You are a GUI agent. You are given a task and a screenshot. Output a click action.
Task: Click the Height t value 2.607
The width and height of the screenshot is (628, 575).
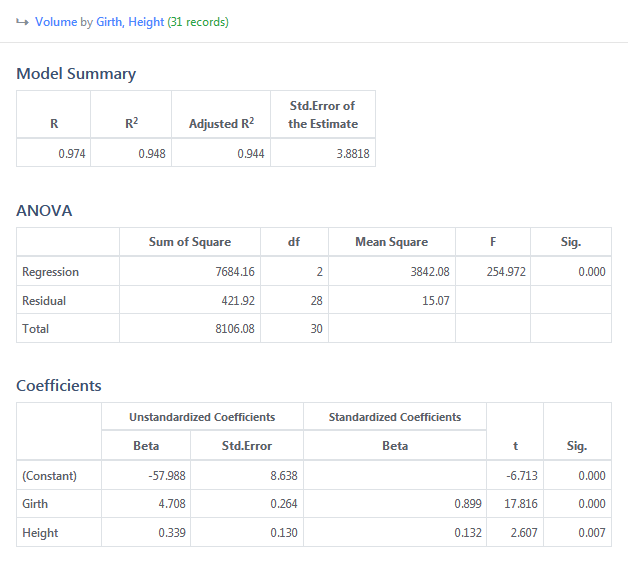tap(524, 533)
